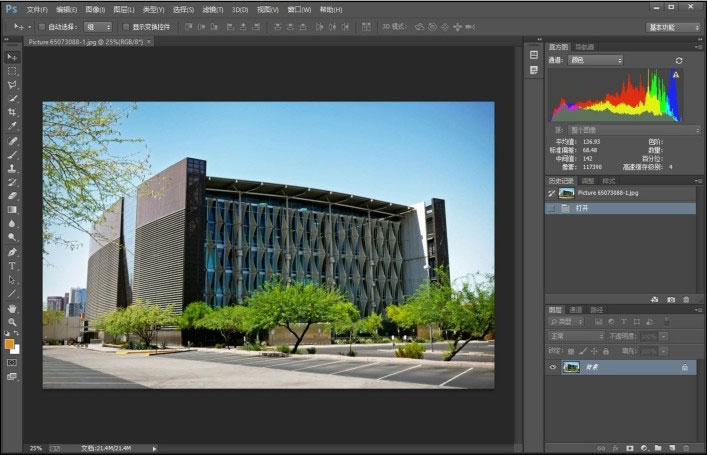Select the Healing Brush tool
Image resolution: width=707 pixels, height=455 pixels.
point(12,141)
